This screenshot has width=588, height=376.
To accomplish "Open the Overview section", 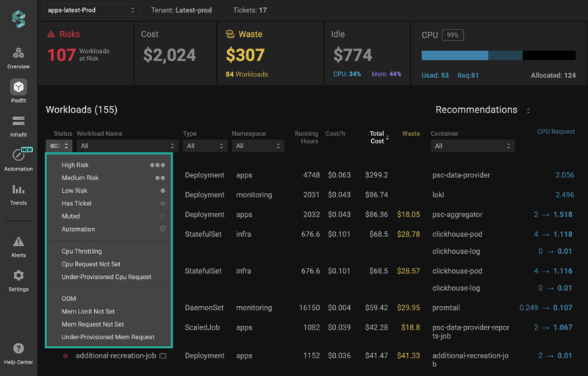I will (18, 58).
